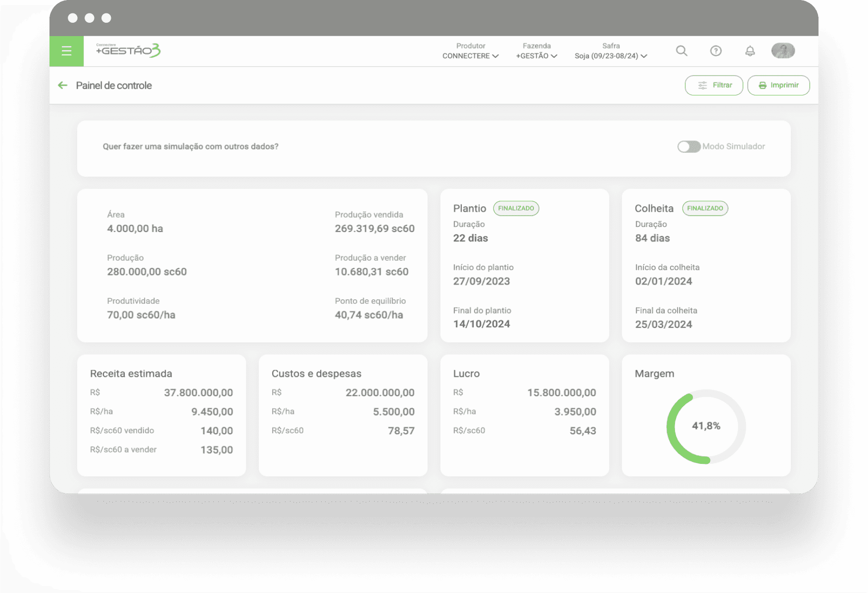This screenshot has width=868, height=593.
Task: Select the Painel de controle title
Action: click(x=114, y=86)
